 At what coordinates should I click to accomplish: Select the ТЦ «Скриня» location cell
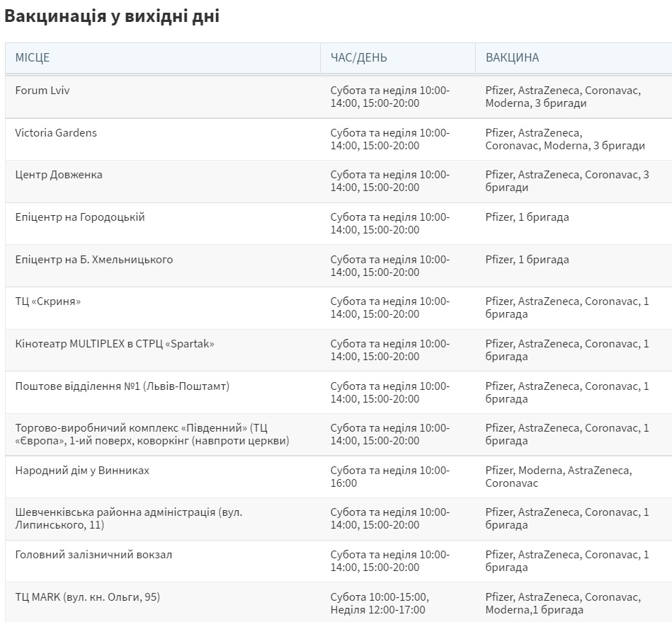pyautogui.click(x=48, y=301)
